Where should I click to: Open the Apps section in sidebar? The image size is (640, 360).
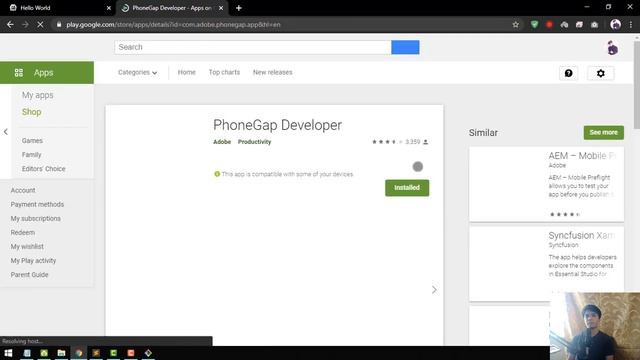pyautogui.click(x=47, y=73)
